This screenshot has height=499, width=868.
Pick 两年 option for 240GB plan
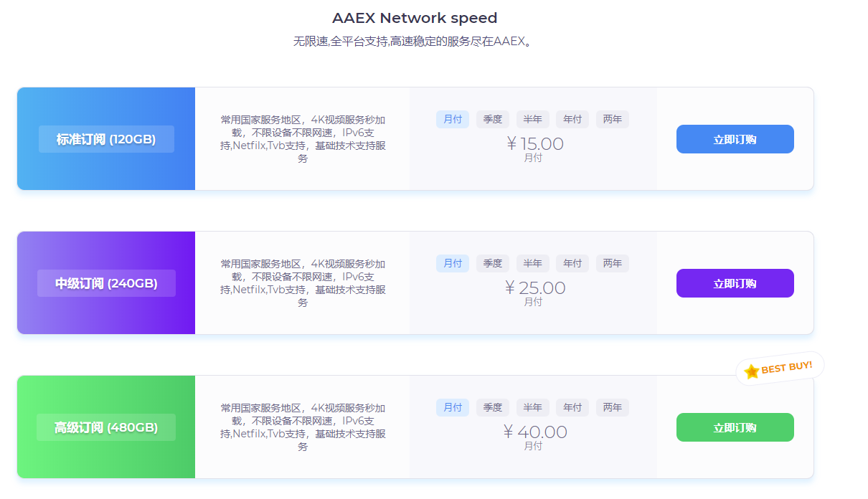click(613, 263)
